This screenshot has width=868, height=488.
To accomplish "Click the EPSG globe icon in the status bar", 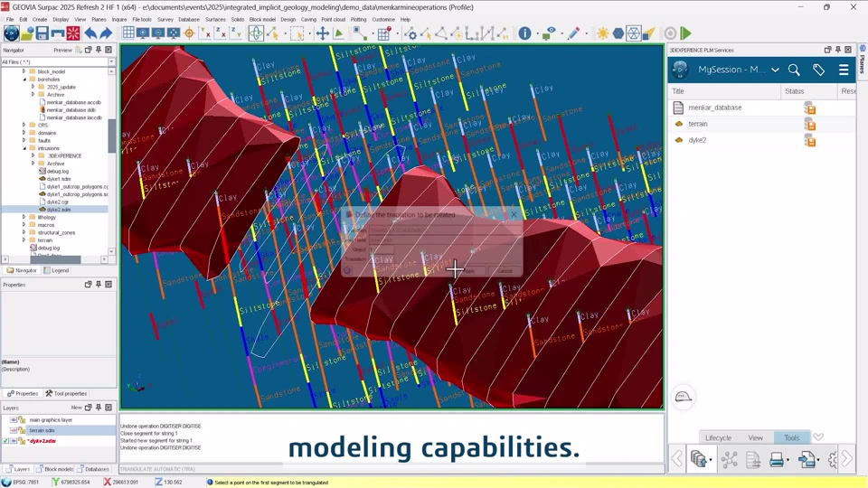I will tap(6, 483).
